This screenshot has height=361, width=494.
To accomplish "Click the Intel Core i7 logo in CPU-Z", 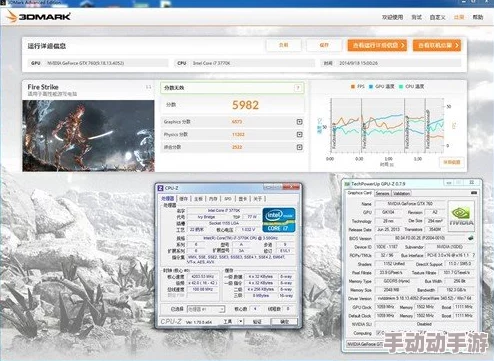I will coord(279,220).
